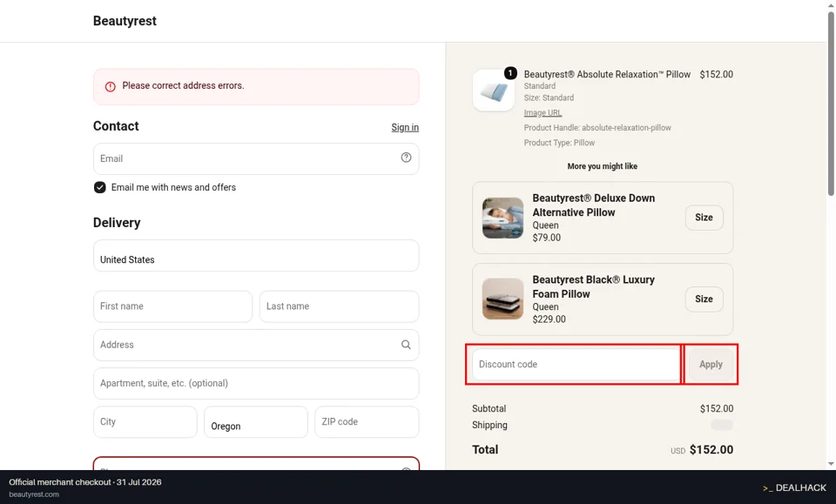Click the 'Product Type: Pillow' text
The image size is (836, 504).
point(559,143)
